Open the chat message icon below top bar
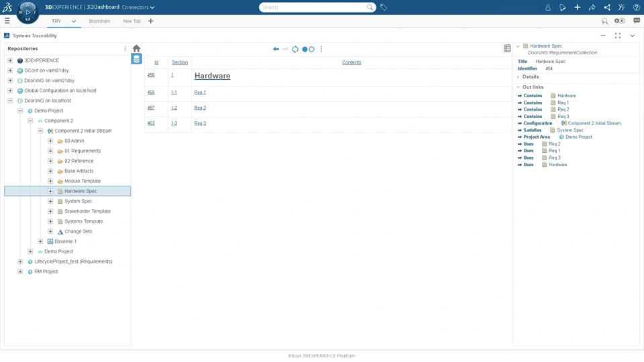This screenshot has width=644, height=362. point(636,21)
